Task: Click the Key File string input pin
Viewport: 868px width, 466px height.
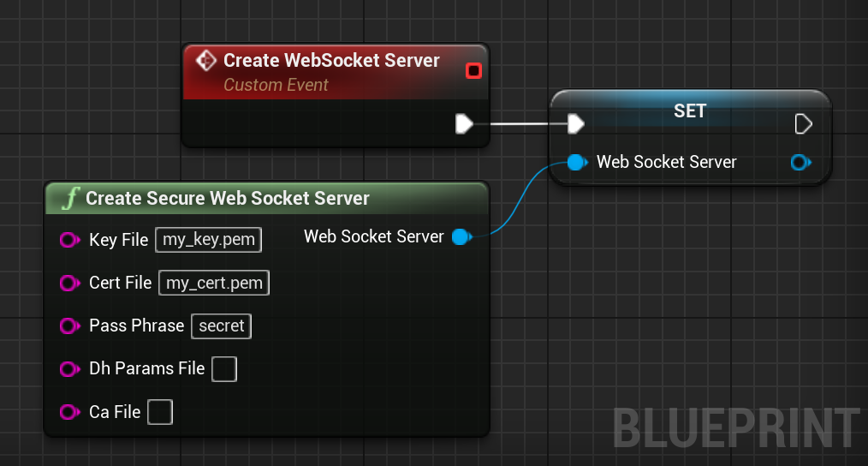Action: point(70,240)
